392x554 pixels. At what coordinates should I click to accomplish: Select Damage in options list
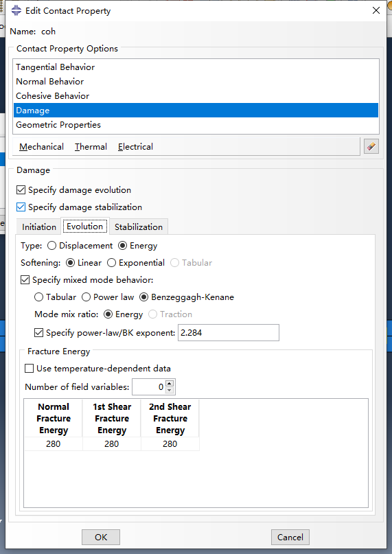pyautogui.click(x=196, y=111)
